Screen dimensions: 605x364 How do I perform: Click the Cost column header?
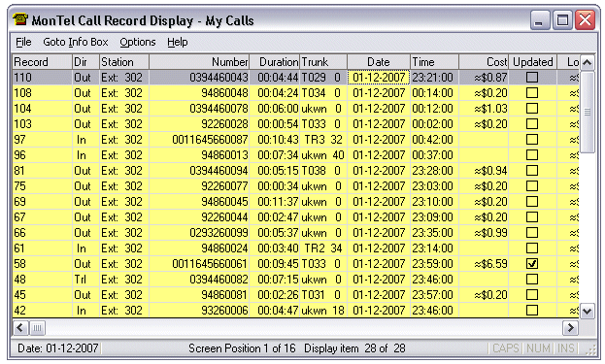click(x=484, y=62)
